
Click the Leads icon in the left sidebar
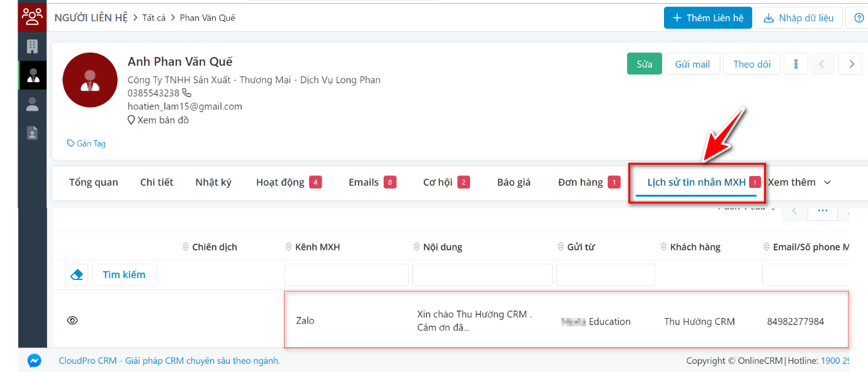[x=32, y=104]
